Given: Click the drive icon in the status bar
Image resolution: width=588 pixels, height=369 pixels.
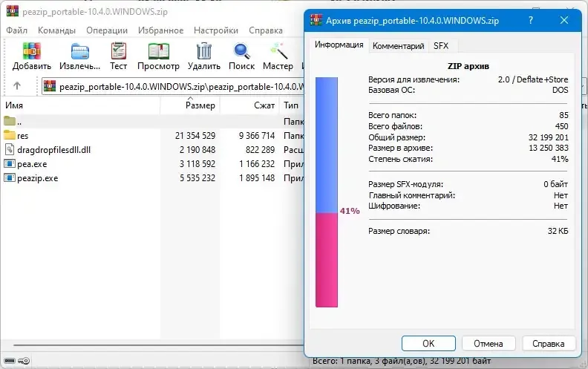Looking at the screenshot, I should pos(10,361).
